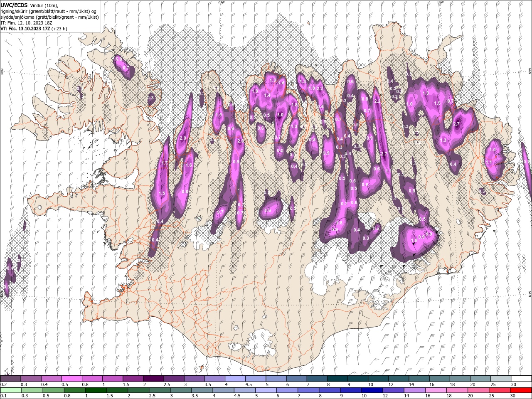Select the snow legend swatch starting at 3

click(x=195, y=378)
